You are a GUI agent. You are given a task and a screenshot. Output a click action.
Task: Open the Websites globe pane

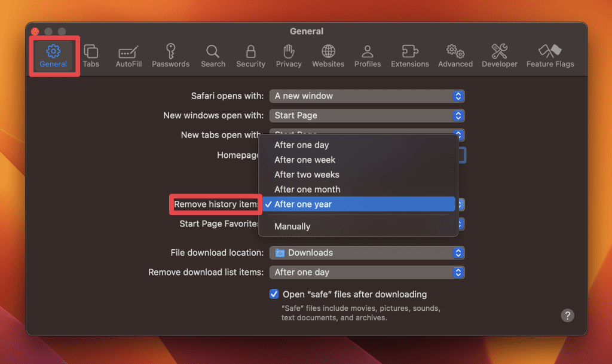click(328, 56)
